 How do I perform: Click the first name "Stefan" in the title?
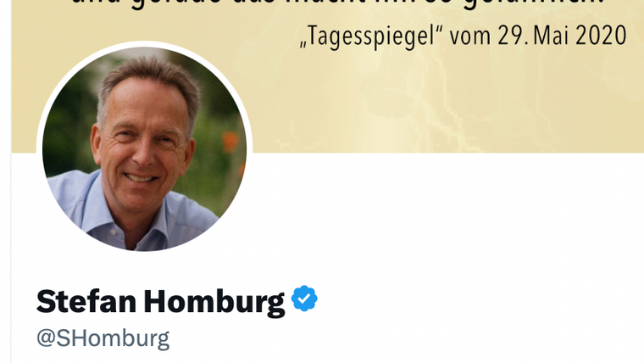pyautogui.click(x=86, y=302)
